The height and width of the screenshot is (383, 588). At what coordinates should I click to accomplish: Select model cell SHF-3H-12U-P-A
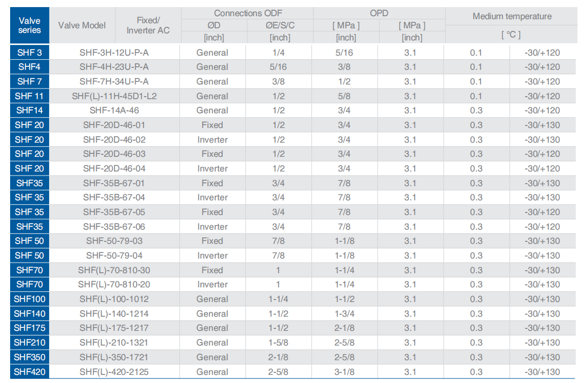[114, 53]
